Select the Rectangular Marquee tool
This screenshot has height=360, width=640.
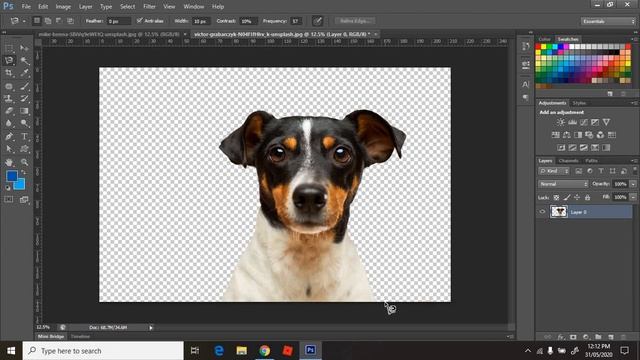click(9, 48)
